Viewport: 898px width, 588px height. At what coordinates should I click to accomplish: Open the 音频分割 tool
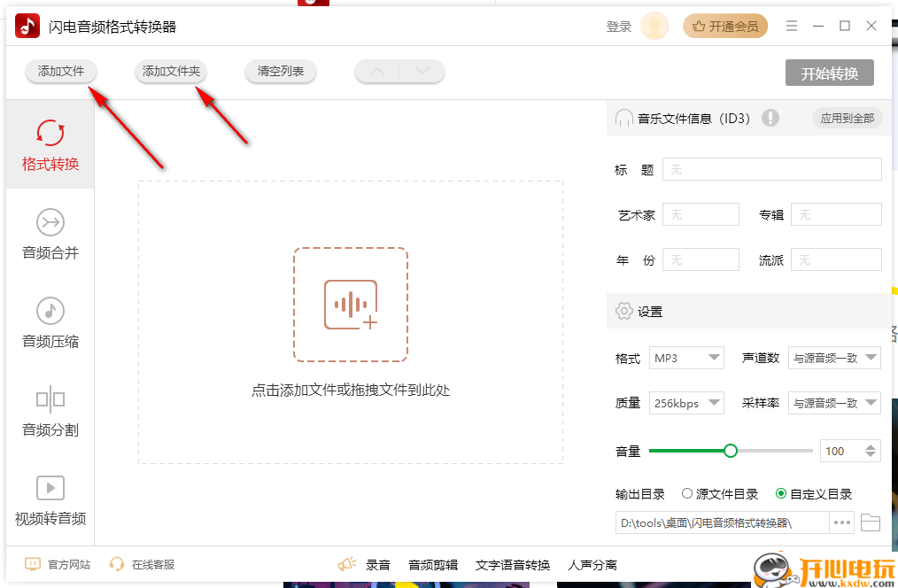[50, 412]
